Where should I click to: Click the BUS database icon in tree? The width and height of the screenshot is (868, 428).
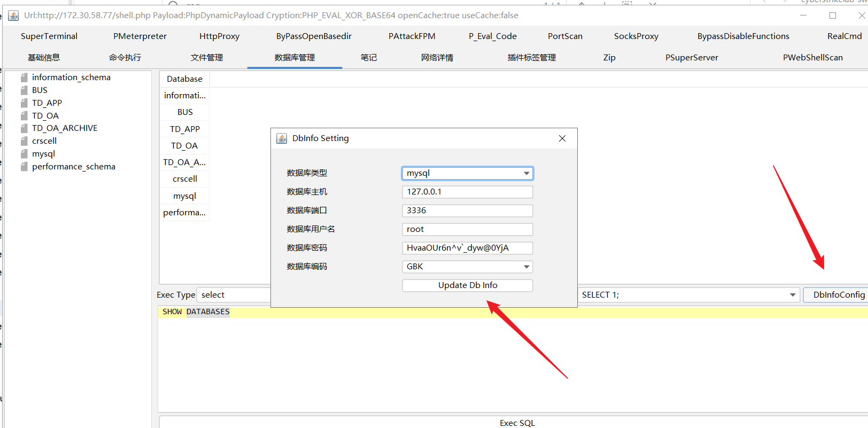24,90
